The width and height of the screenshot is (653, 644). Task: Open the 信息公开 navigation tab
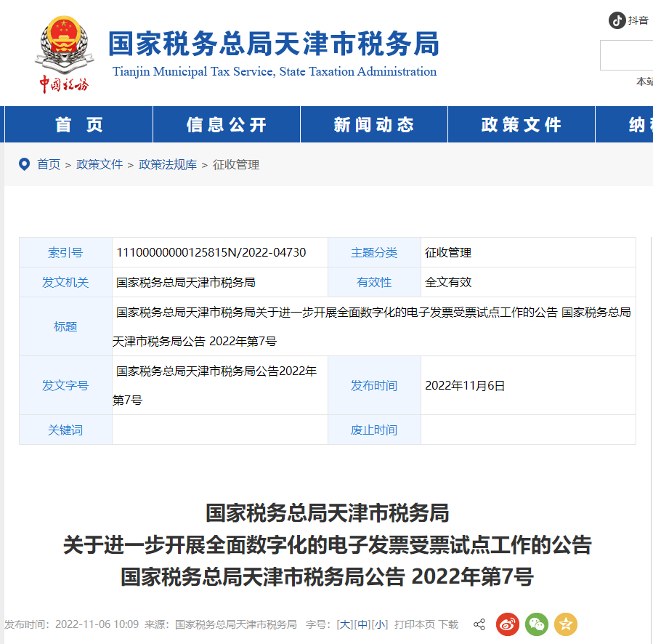(x=227, y=124)
